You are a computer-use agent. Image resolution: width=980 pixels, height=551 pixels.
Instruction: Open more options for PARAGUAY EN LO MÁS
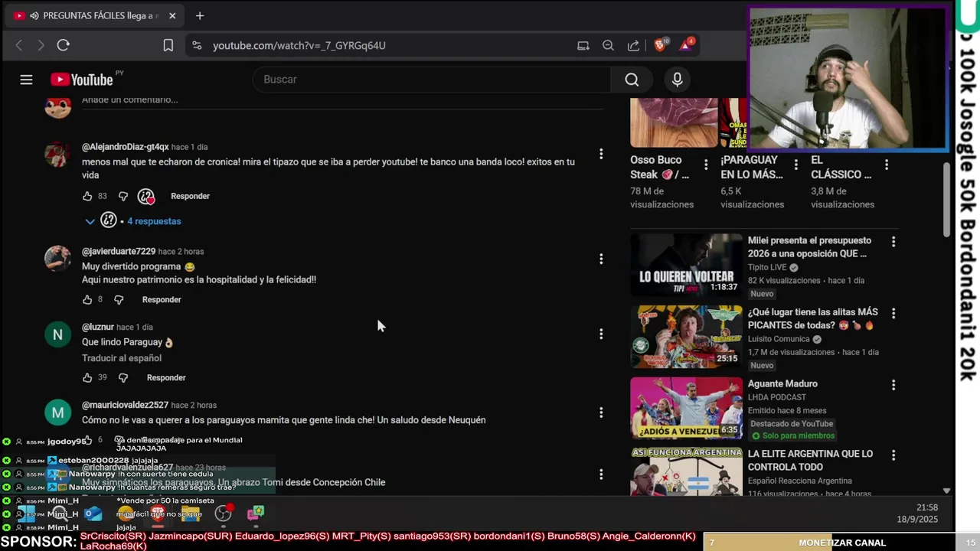tap(796, 165)
